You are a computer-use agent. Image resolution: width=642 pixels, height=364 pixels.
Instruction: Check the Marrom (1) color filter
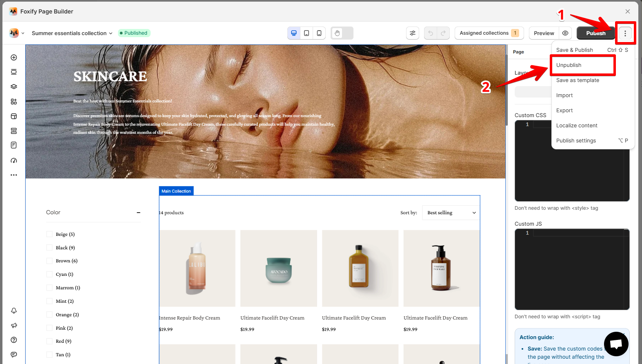coord(49,288)
